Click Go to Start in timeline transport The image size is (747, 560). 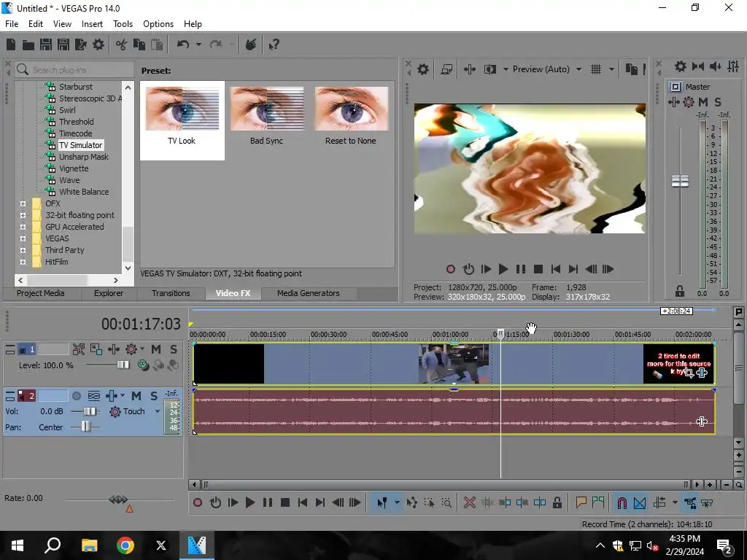click(303, 503)
